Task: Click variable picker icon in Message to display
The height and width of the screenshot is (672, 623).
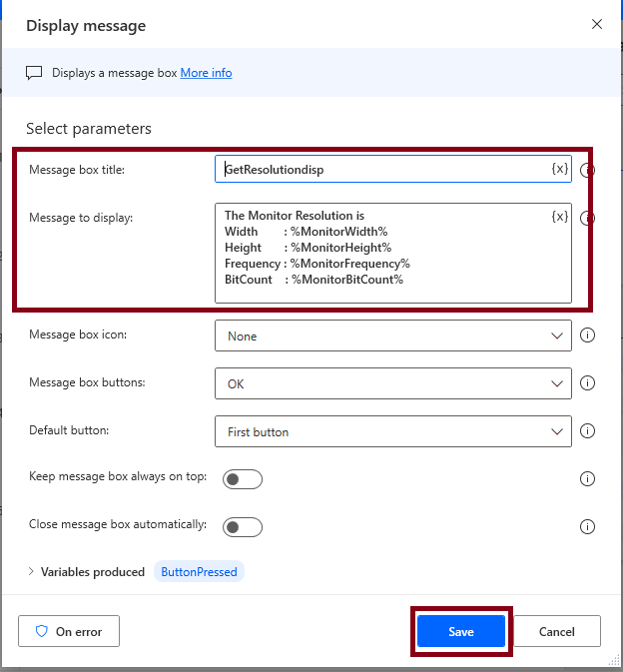Action: point(559,217)
